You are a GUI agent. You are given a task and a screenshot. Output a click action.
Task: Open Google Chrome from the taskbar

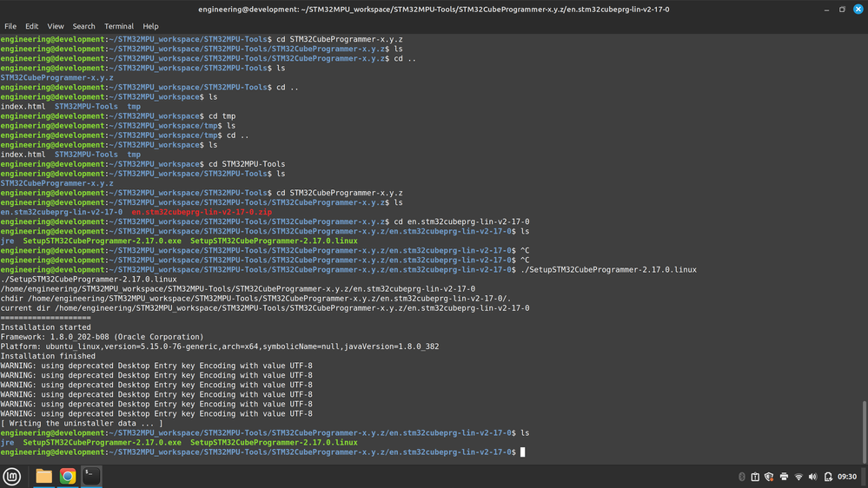68,477
